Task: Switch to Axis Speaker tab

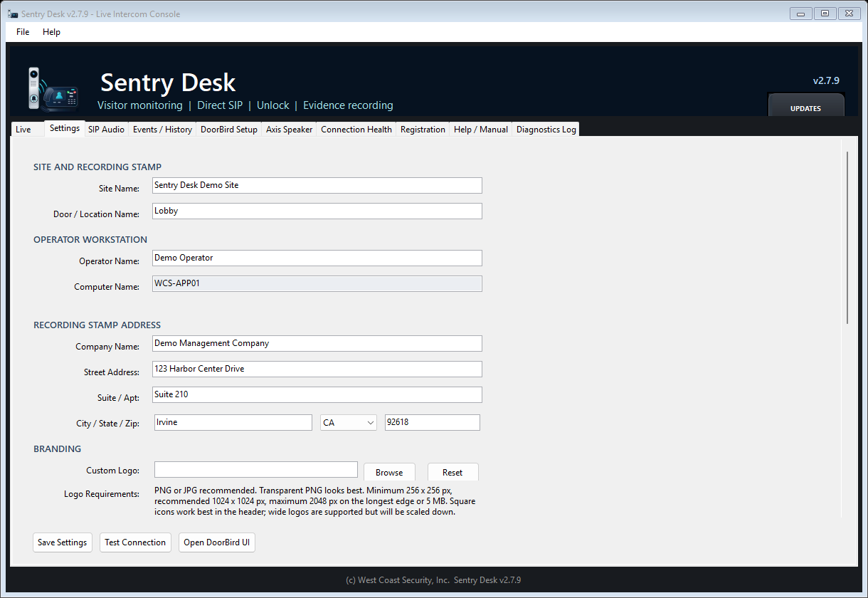Action: point(289,130)
